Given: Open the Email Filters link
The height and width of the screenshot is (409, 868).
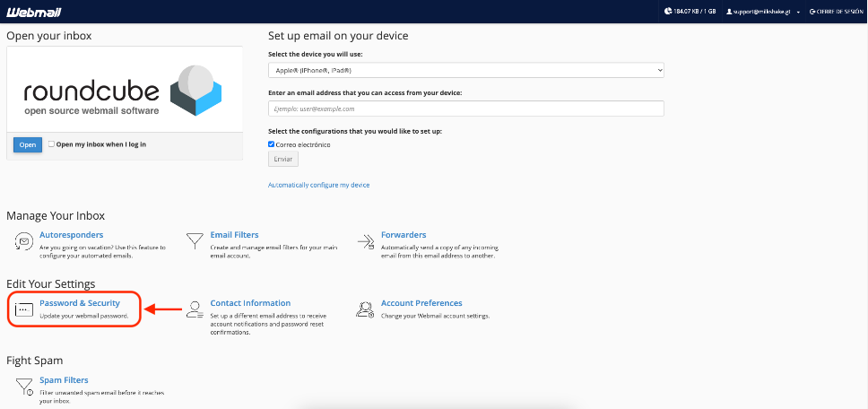Looking at the screenshot, I should [x=234, y=235].
